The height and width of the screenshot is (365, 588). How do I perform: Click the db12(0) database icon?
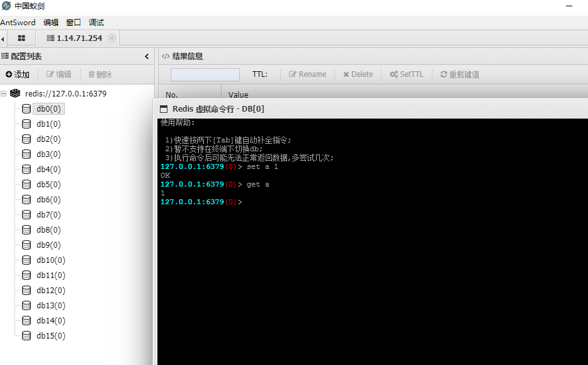26,290
